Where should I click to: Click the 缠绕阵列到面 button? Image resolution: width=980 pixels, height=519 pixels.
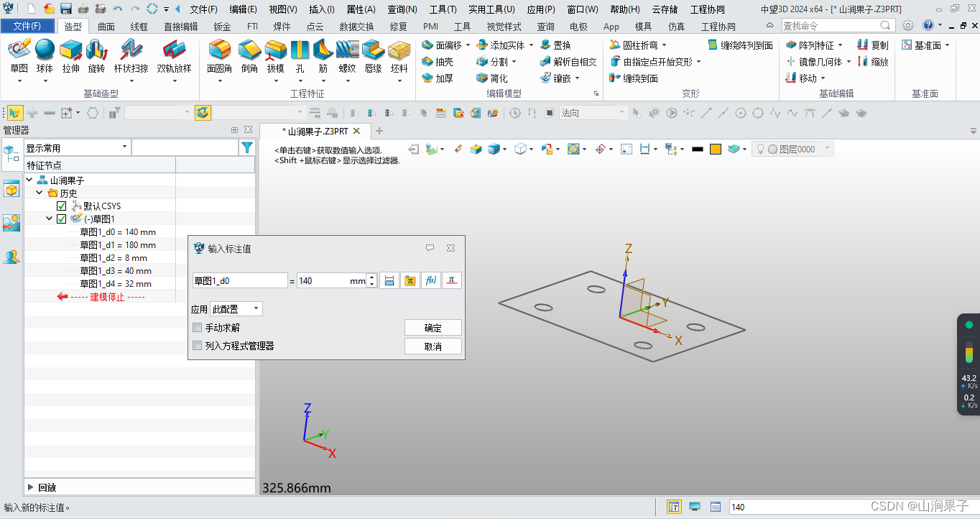pos(740,45)
